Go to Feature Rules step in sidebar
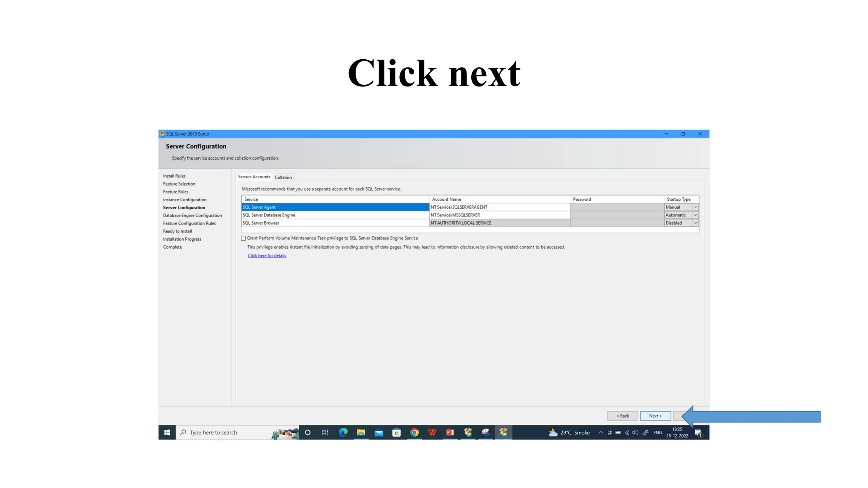 click(175, 192)
